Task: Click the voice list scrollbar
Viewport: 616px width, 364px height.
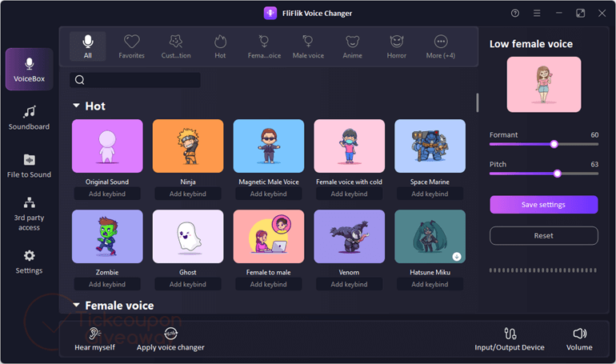Action: point(478,103)
